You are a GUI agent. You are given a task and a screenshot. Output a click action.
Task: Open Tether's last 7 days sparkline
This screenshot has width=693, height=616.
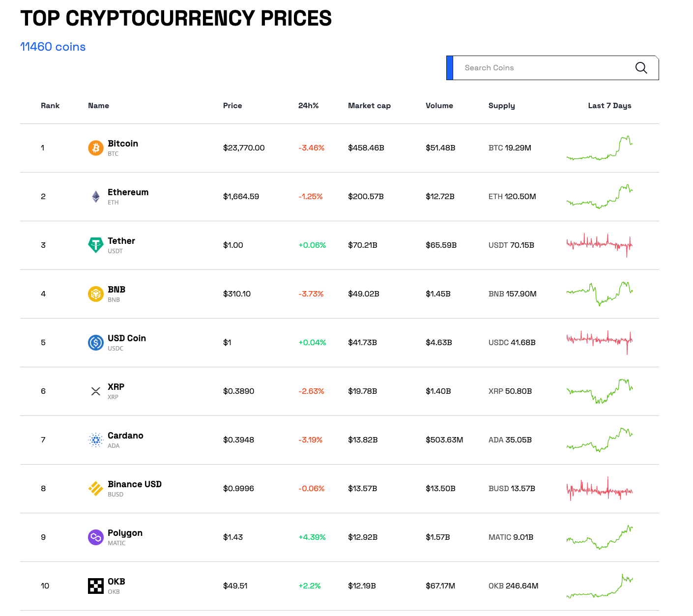coord(600,244)
